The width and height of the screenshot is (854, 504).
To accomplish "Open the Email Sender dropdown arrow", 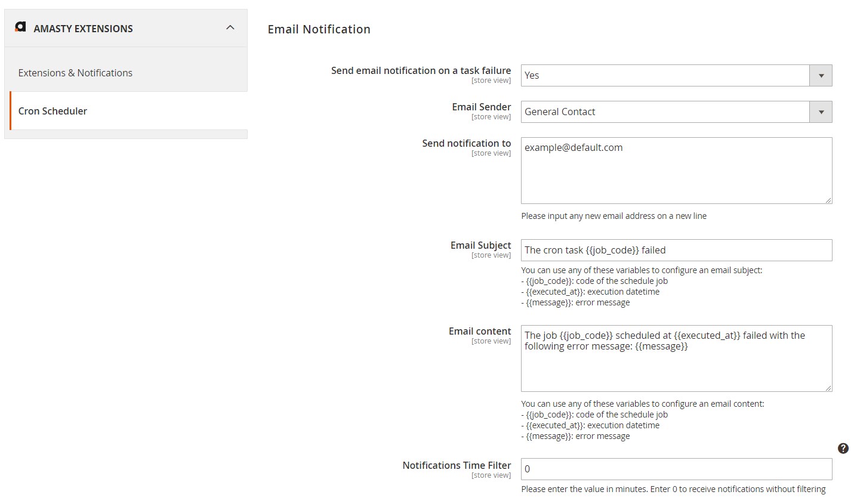I will click(821, 112).
